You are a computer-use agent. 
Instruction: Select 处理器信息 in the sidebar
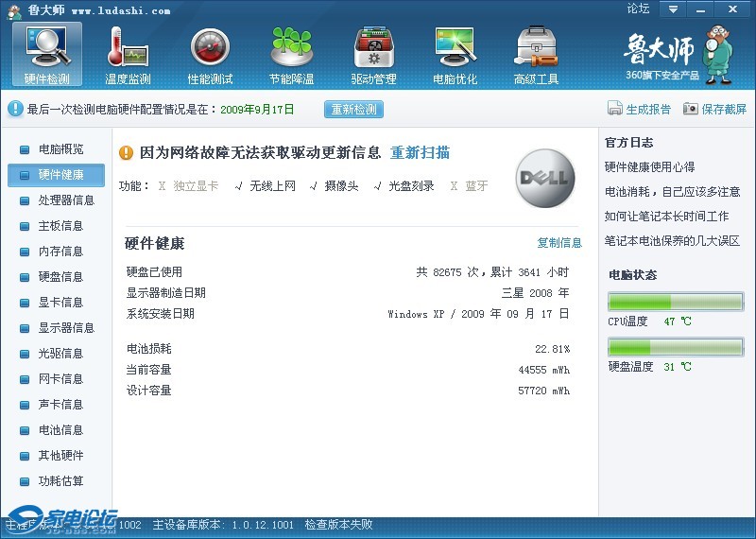[x=66, y=200]
